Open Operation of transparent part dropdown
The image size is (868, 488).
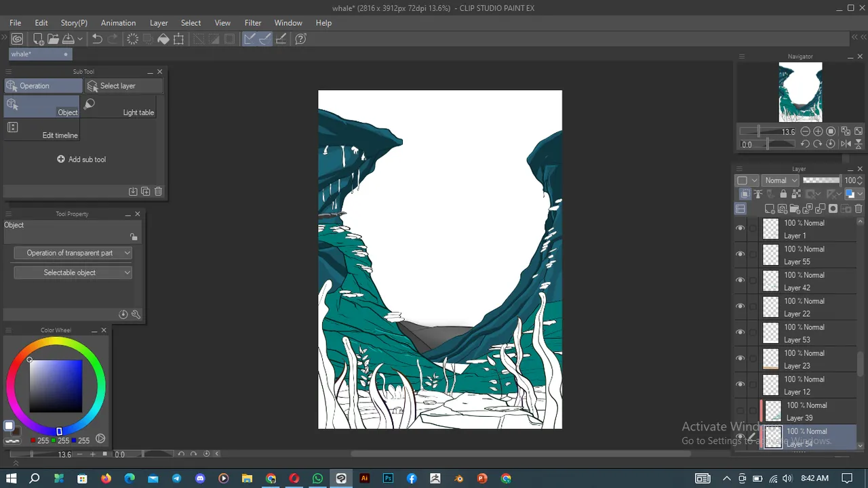(x=73, y=253)
